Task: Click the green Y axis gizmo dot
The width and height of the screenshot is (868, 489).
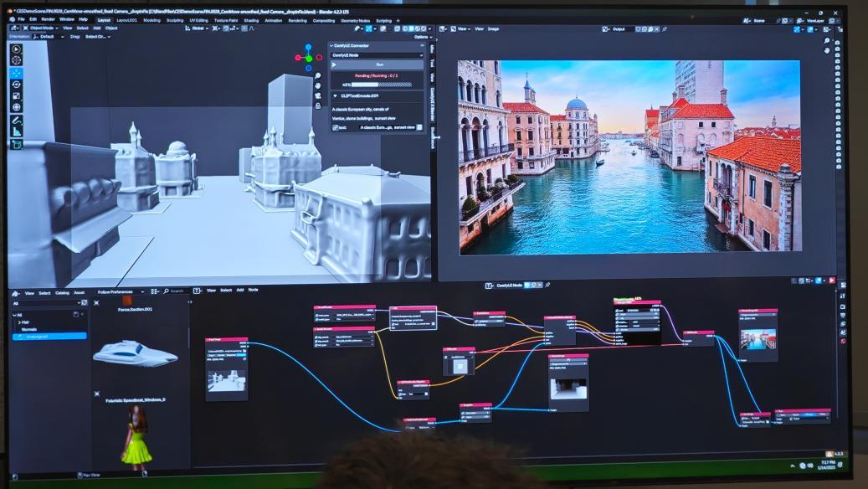Action: pyautogui.click(x=308, y=58)
